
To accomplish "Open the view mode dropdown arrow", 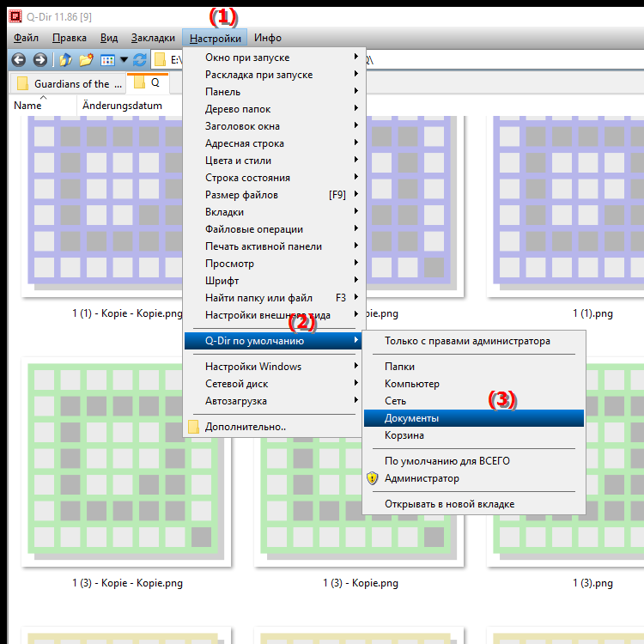I will tap(124, 60).
